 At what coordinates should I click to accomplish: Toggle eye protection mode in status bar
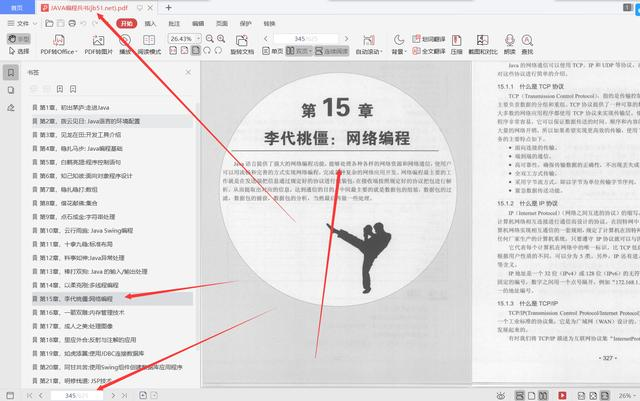(501, 395)
